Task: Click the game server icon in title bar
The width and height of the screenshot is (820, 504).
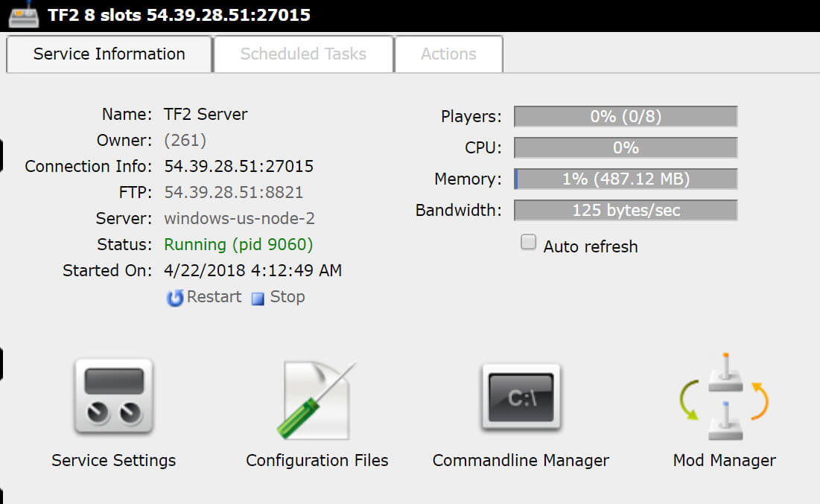Action: pyautogui.click(x=24, y=14)
